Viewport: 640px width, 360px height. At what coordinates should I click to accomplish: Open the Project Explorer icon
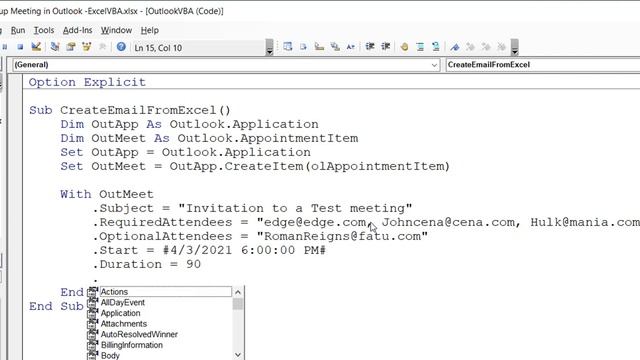pos(55,47)
